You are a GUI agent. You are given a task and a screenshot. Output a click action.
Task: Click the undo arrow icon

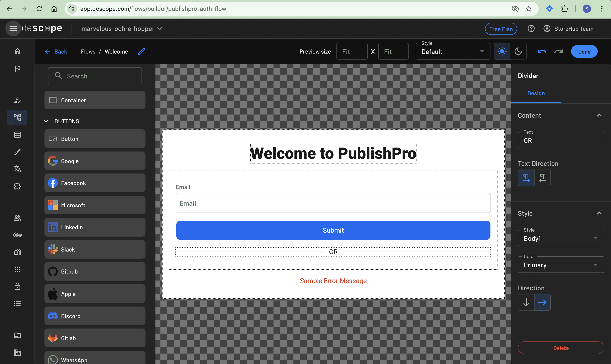[x=542, y=51]
